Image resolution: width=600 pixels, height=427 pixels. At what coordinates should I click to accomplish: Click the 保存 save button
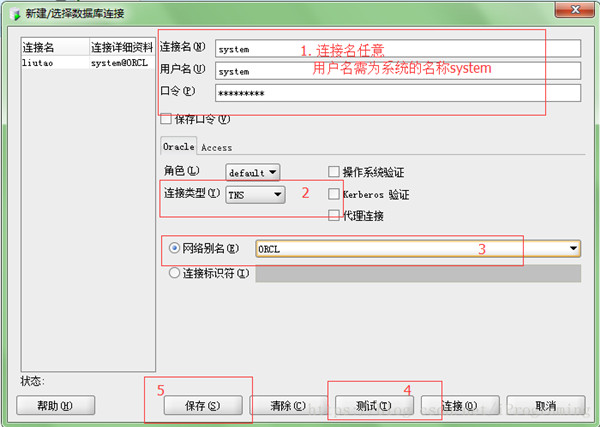(x=203, y=405)
